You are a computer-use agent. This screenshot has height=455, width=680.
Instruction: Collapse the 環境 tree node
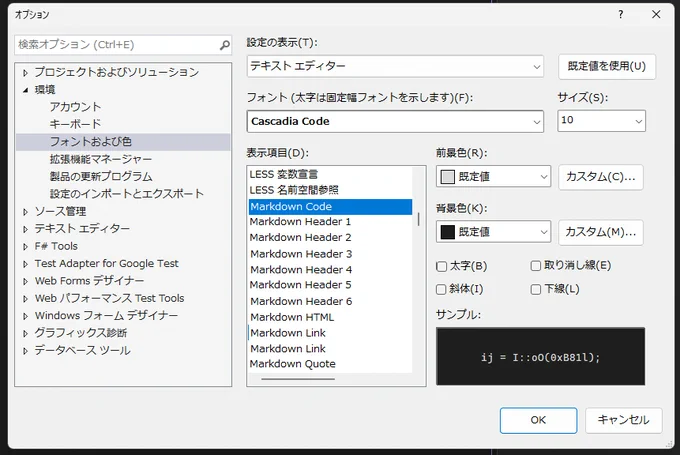tap(25, 90)
